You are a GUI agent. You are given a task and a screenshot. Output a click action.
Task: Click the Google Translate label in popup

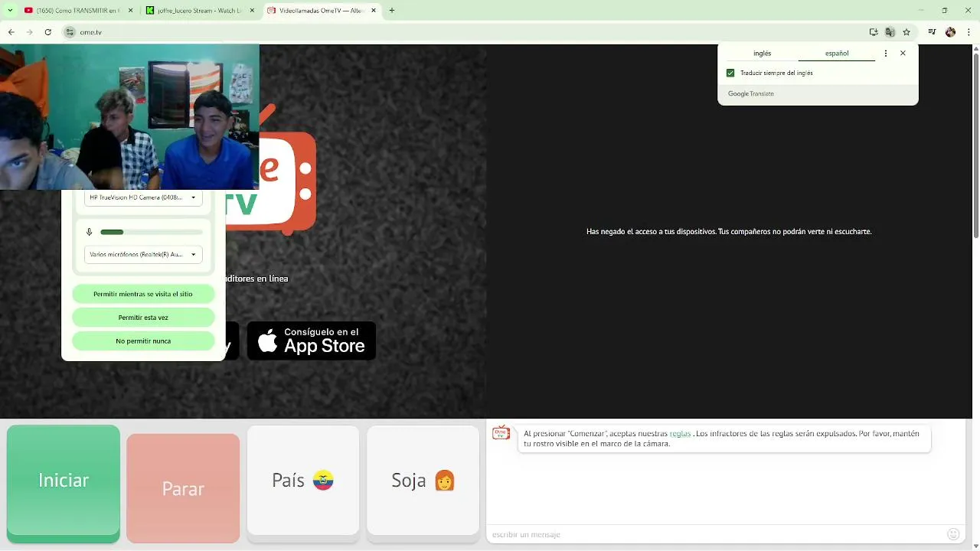751,93
